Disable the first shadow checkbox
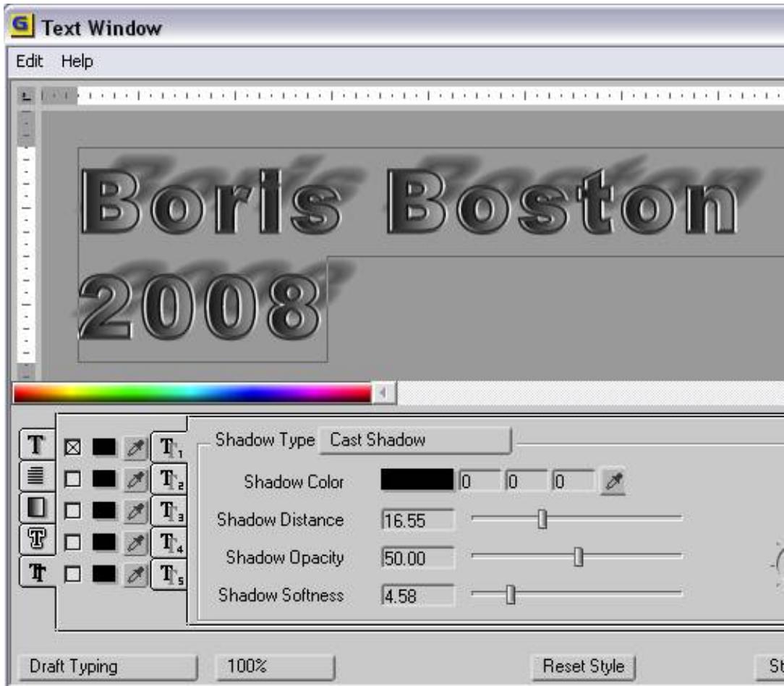 (x=73, y=446)
